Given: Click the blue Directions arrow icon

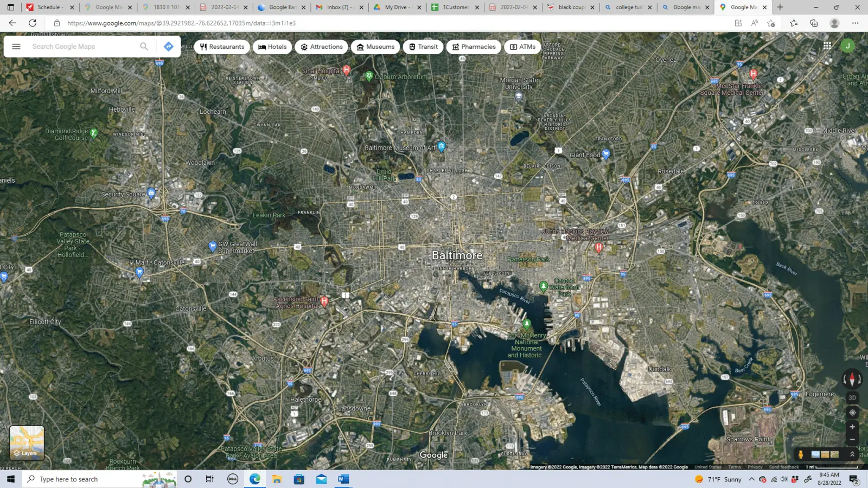Looking at the screenshot, I should [x=169, y=47].
